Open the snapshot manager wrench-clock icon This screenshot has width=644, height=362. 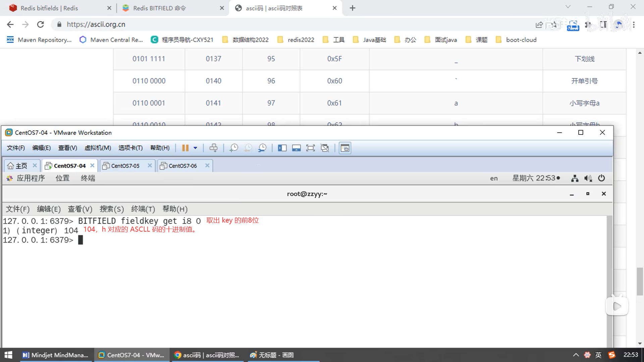[x=262, y=148]
